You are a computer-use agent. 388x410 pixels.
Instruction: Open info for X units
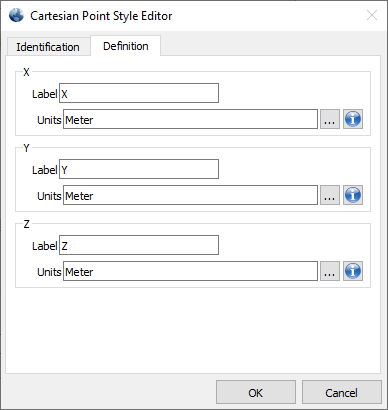pyautogui.click(x=353, y=119)
